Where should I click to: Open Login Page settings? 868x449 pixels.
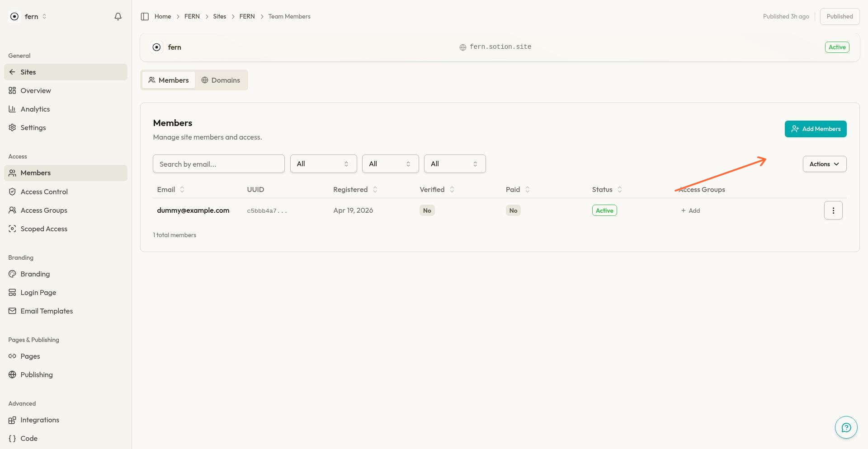pos(66,292)
